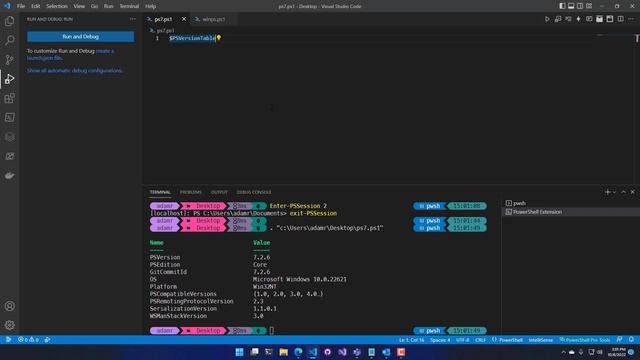Open File Explorer from the taskbar
Screen dimensions: 640x360
(283, 352)
